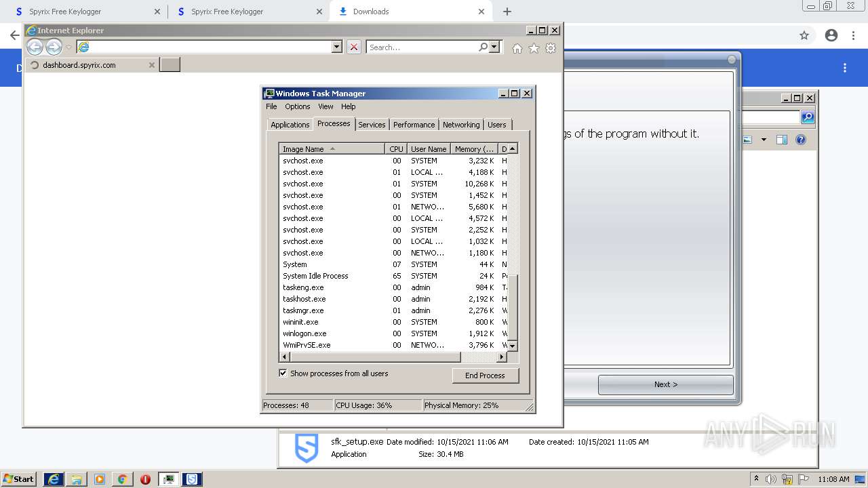Open Windows Explorer folder taskbar icon
The image size is (868, 488).
77,479
